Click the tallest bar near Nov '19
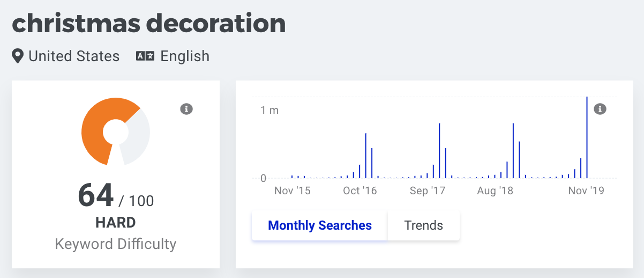 coord(587,137)
